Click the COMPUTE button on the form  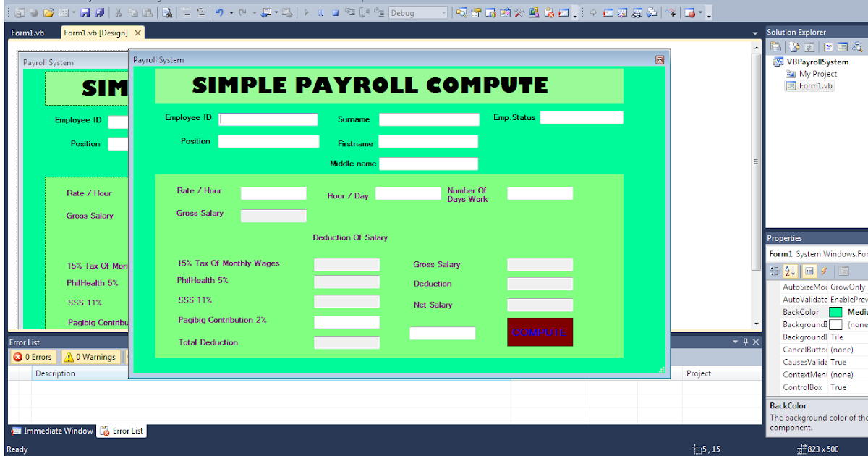coord(540,332)
